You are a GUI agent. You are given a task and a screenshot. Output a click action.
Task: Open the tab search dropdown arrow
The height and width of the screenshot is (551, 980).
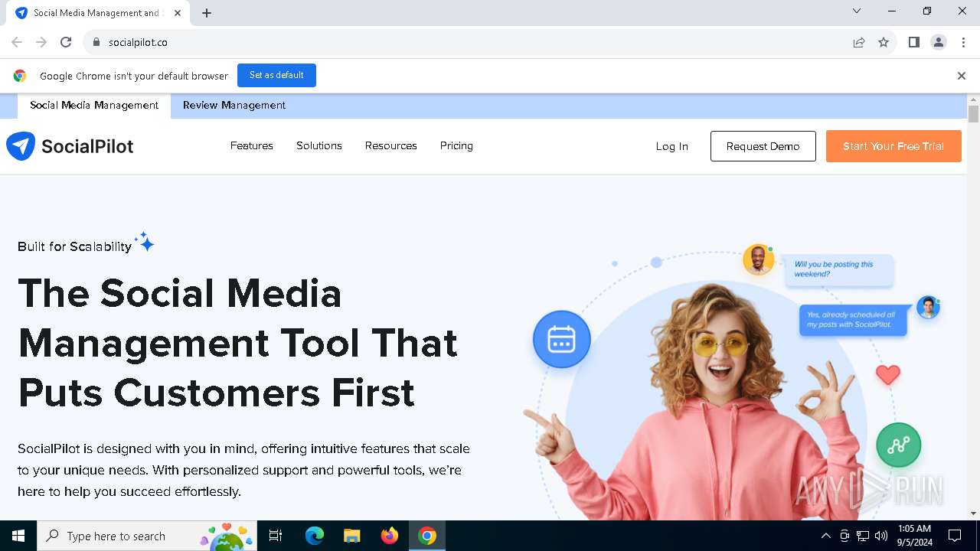click(857, 11)
